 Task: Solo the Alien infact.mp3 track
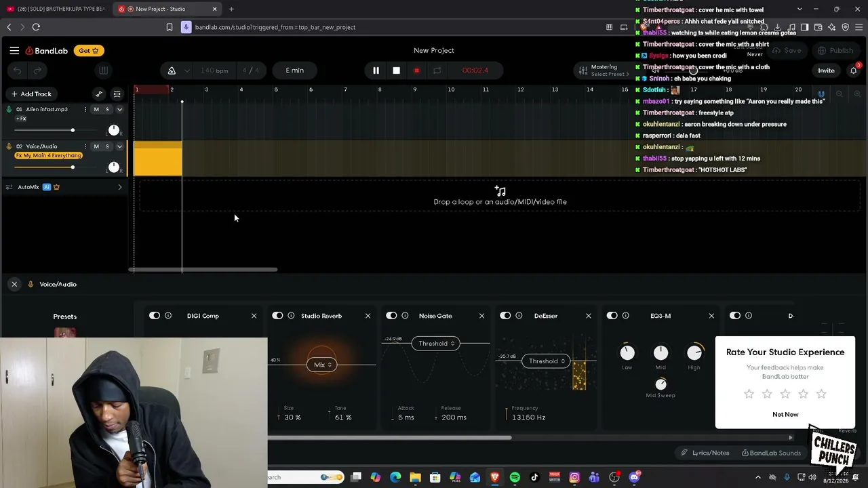(106, 109)
